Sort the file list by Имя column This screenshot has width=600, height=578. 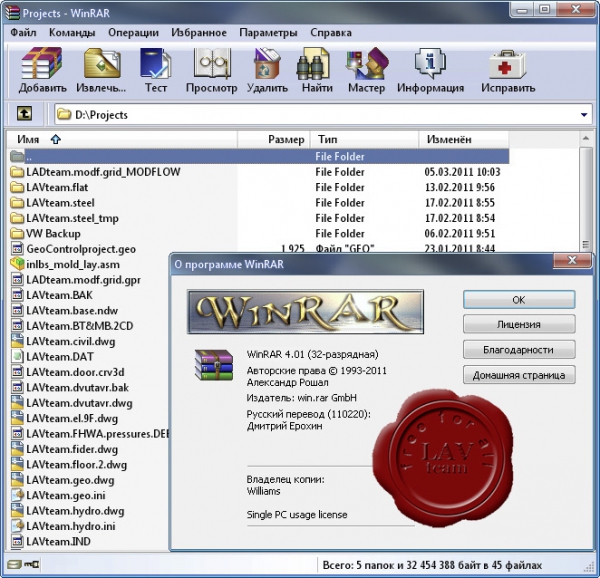click(122, 139)
